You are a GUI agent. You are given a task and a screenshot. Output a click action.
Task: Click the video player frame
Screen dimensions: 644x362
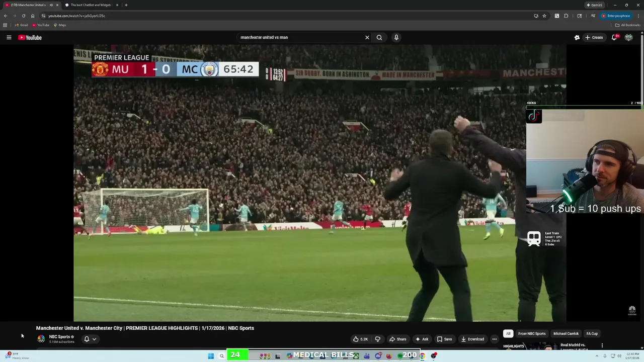point(320,183)
